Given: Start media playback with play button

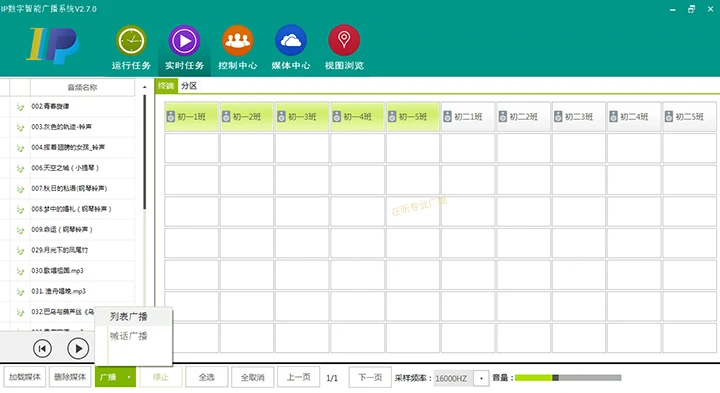Looking at the screenshot, I should (x=78, y=349).
